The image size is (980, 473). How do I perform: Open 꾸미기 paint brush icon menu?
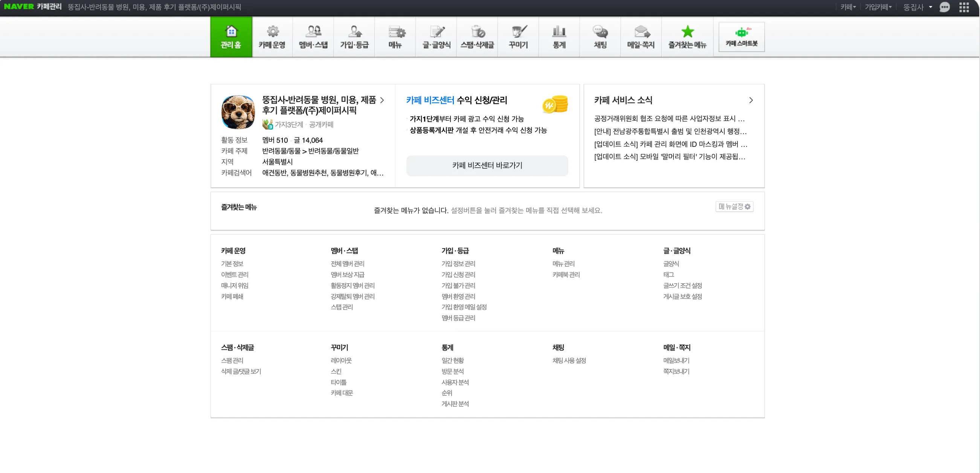pyautogui.click(x=518, y=37)
